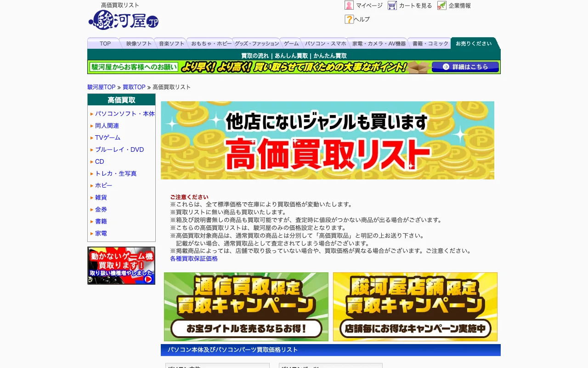The height and width of the screenshot is (368, 588).
Task: Click the ご注意ください heading text
Action: click(x=189, y=197)
